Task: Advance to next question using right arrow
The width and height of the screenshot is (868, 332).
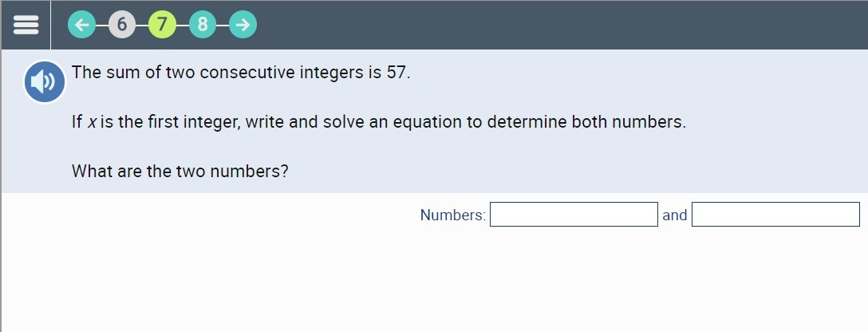Action: click(x=243, y=25)
